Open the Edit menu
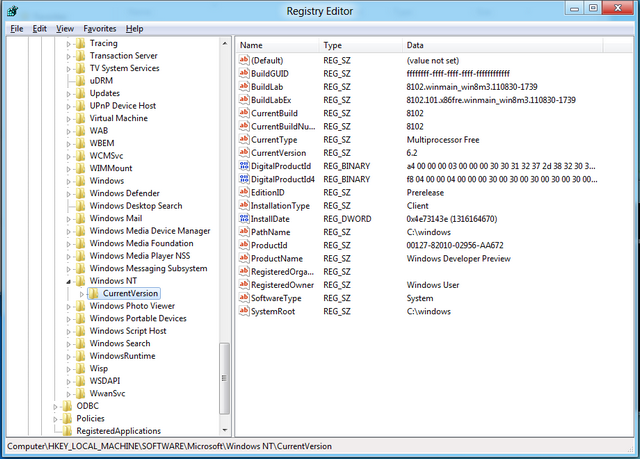 [x=40, y=29]
